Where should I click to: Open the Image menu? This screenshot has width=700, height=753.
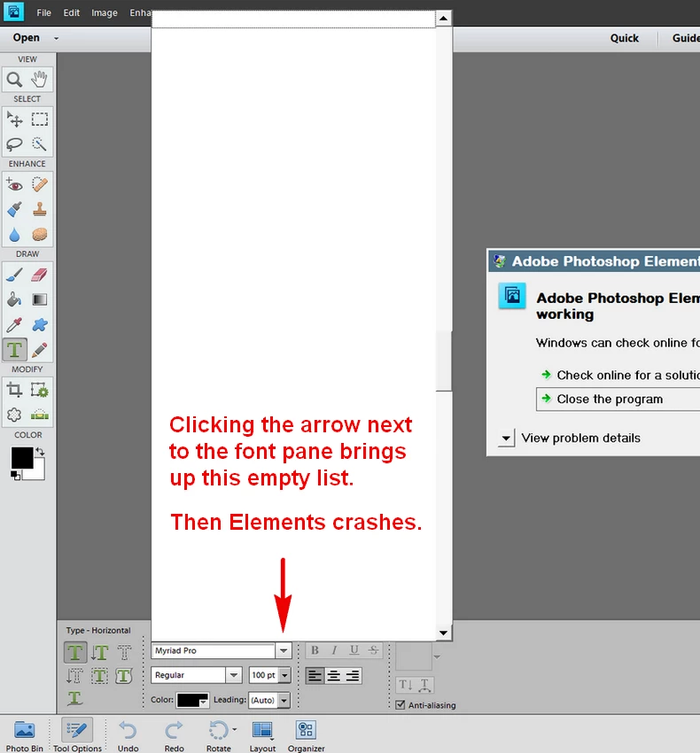tap(105, 12)
